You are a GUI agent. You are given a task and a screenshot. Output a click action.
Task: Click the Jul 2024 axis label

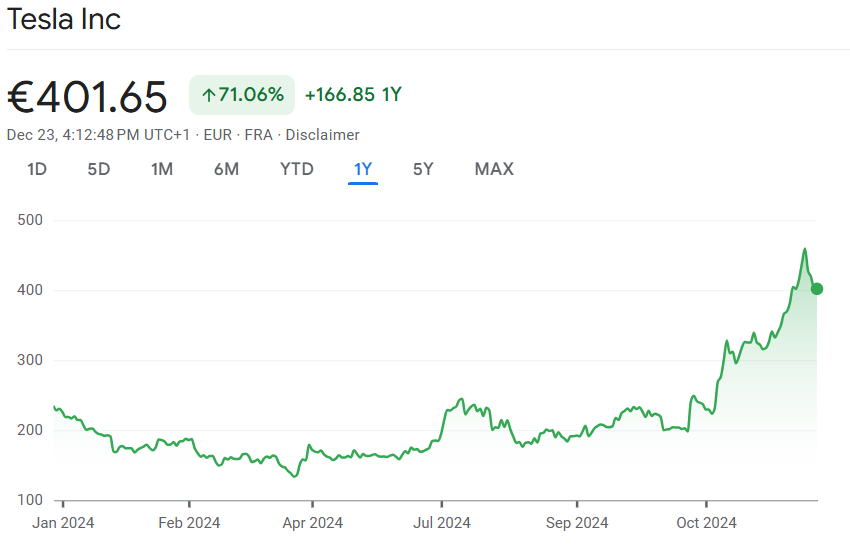point(442,523)
